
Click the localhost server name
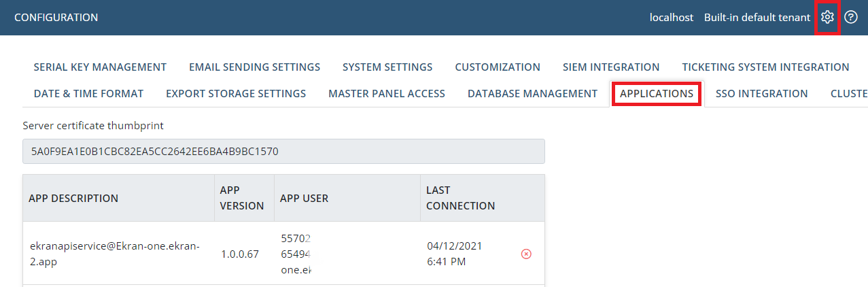(x=672, y=17)
